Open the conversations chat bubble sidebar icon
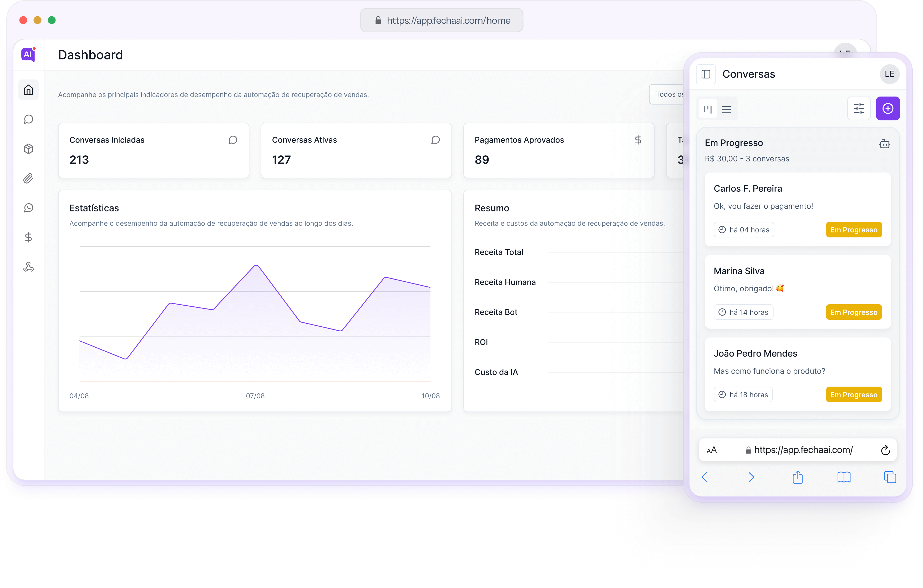This screenshot has width=923, height=588. (28, 119)
